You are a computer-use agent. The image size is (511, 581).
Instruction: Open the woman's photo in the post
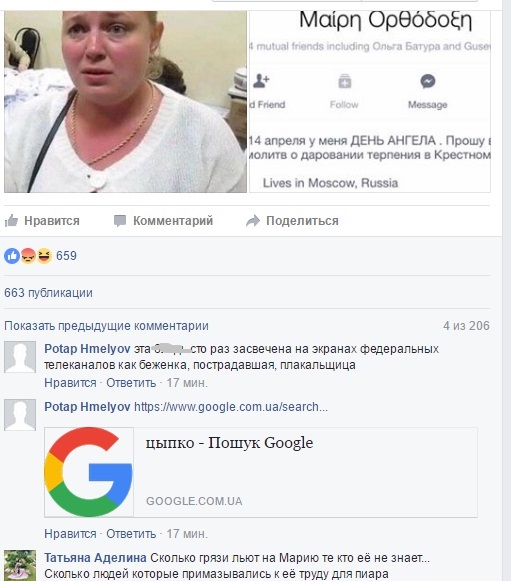click(x=125, y=102)
